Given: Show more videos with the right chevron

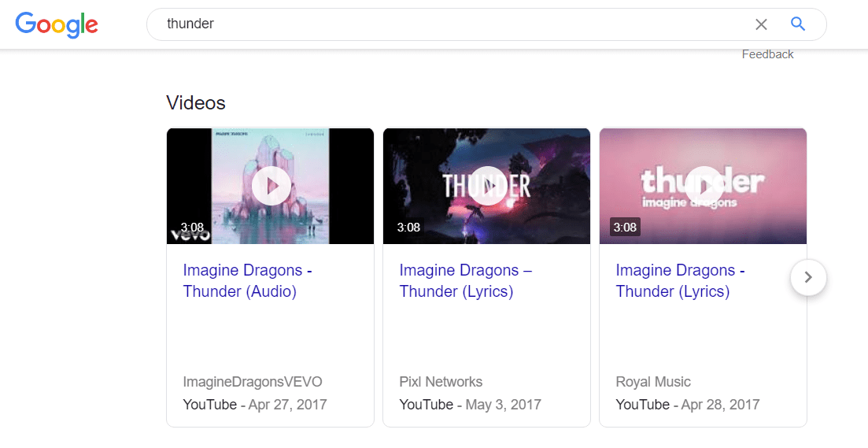Looking at the screenshot, I should [x=808, y=277].
